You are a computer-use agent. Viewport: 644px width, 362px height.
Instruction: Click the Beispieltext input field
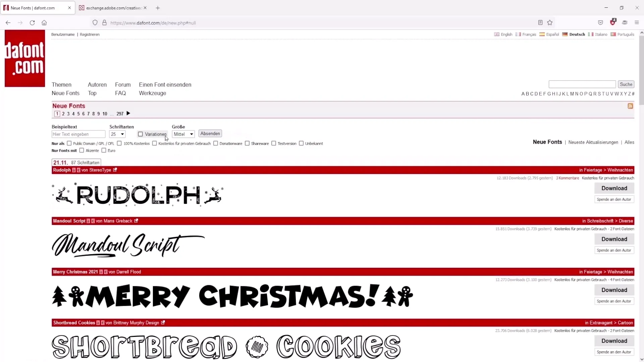coord(78,134)
